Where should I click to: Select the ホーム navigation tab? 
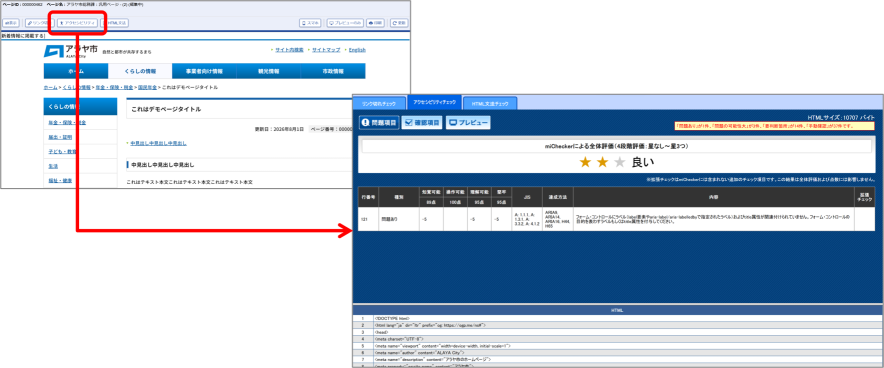click(76, 71)
